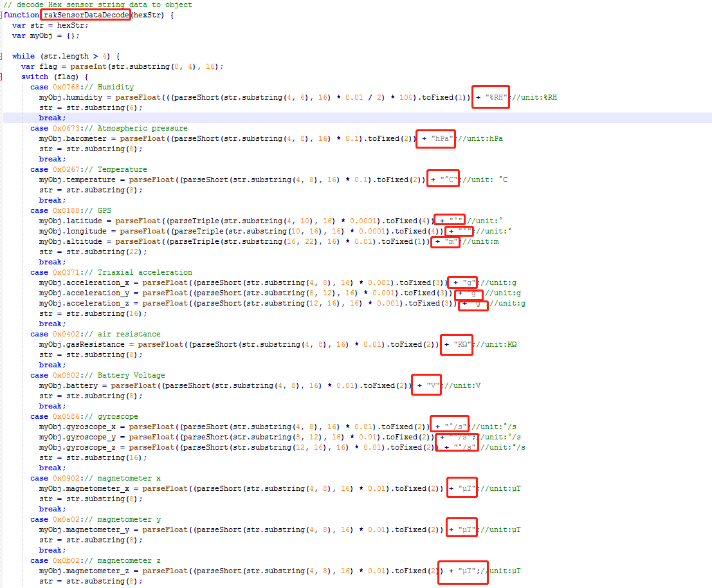
Task: Click the var myObj declaration line
Action: (x=39, y=35)
